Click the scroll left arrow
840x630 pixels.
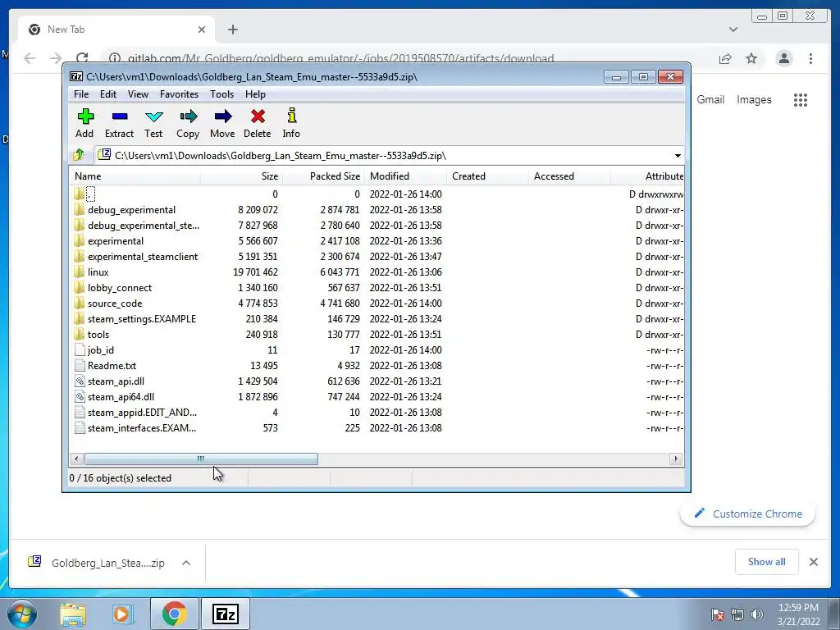point(76,459)
